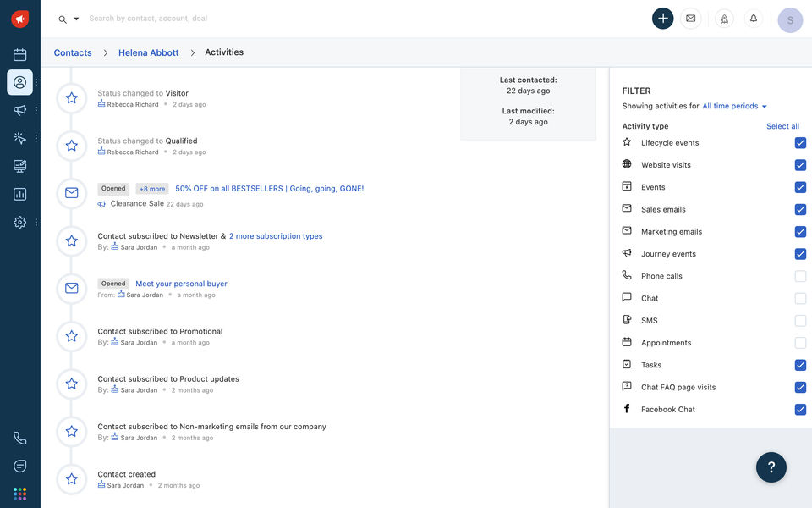Go to Contacts breadcrumb

(73, 52)
